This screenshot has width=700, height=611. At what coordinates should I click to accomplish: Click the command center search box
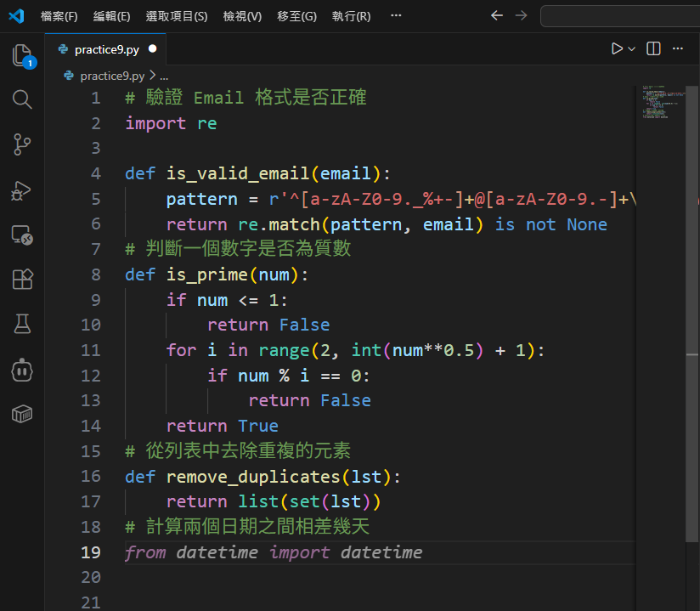(619, 16)
